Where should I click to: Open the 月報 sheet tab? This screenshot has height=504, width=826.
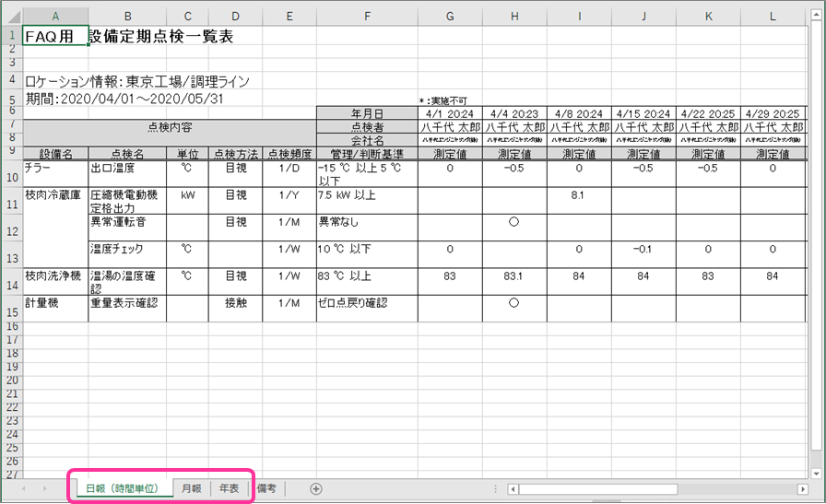[192, 488]
